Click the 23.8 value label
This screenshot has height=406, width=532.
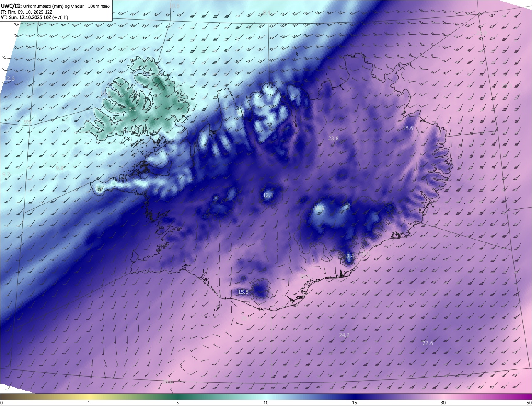(x=333, y=138)
